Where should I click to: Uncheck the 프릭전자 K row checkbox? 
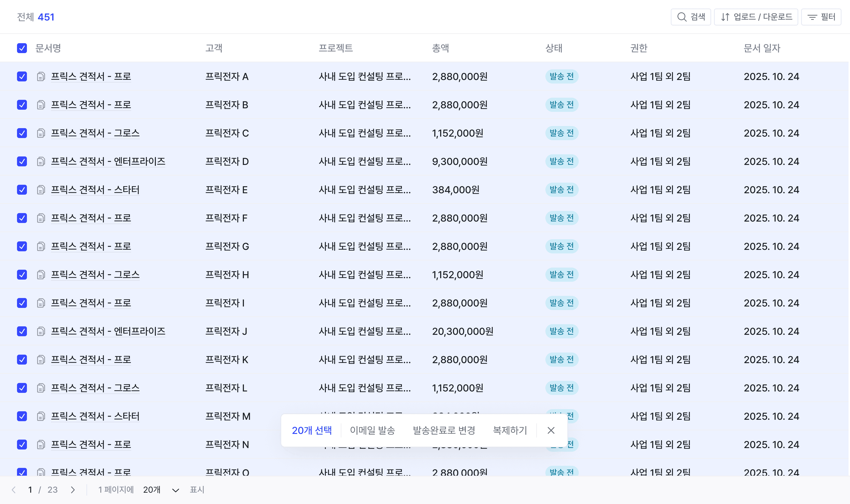coord(22,359)
